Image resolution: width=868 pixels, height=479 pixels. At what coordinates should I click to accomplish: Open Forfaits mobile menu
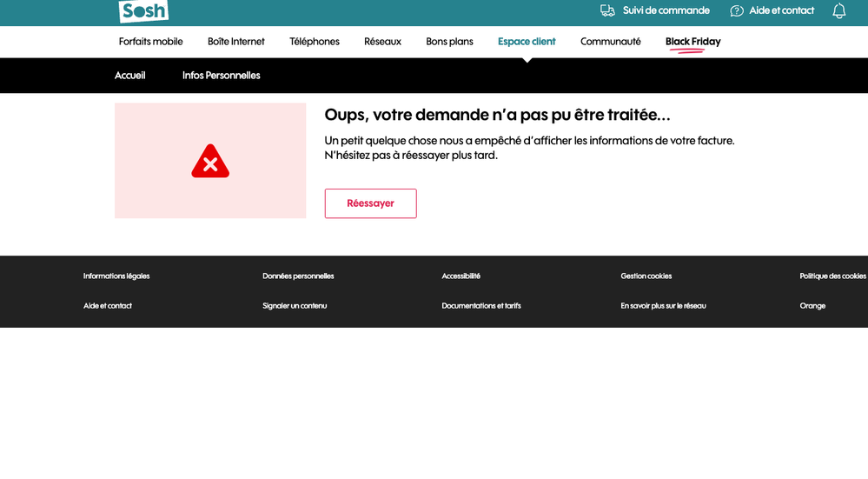click(150, 42)
